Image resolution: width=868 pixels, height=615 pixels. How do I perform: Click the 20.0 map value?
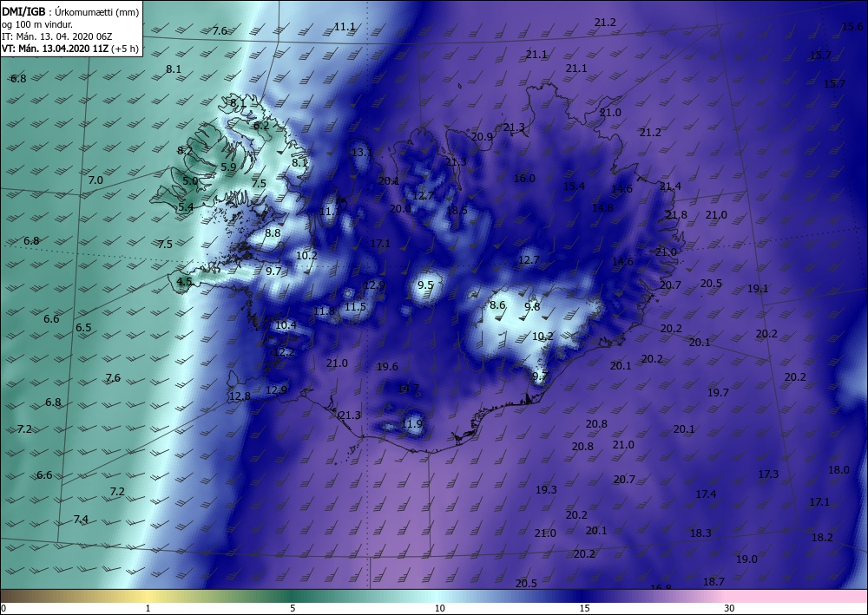[400, 208]
